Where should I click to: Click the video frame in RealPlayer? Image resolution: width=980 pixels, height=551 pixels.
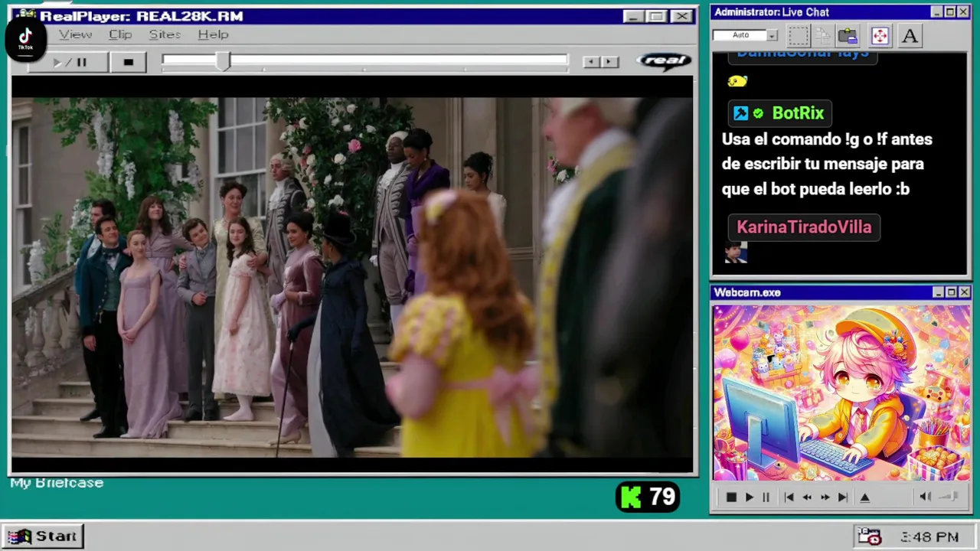click(352, 277)
